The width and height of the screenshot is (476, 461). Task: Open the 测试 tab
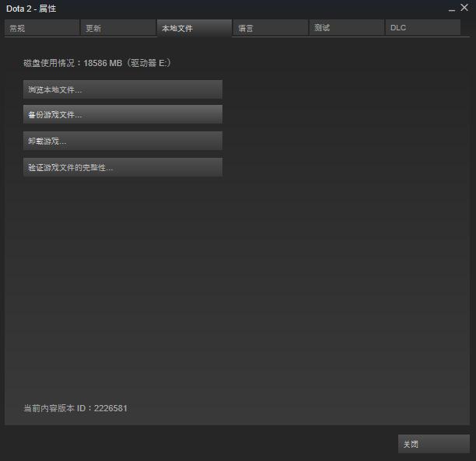point(347,28)
